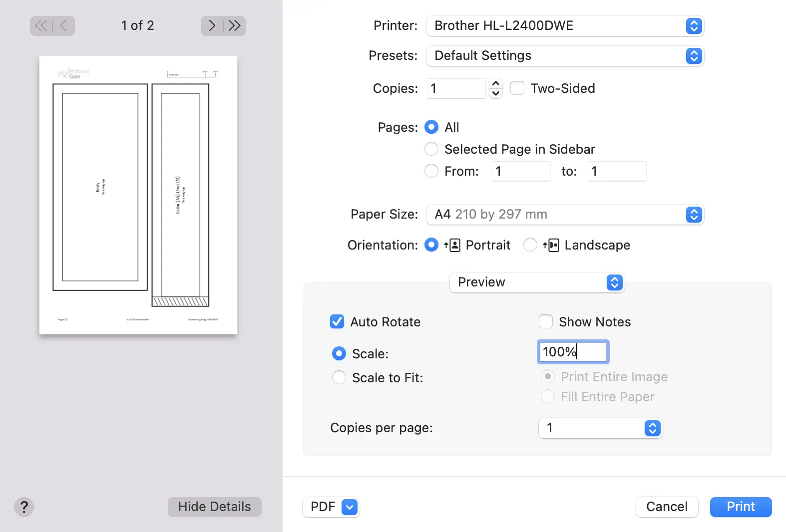Decrease copies with the stepper down arrow
The image size is (786, 532).
496,93
